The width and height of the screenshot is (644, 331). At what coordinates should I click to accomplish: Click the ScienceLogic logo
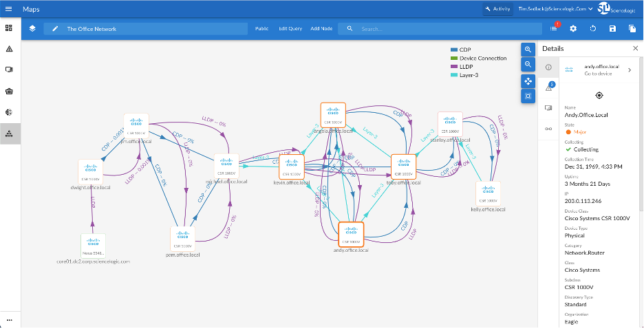(616, 9)
